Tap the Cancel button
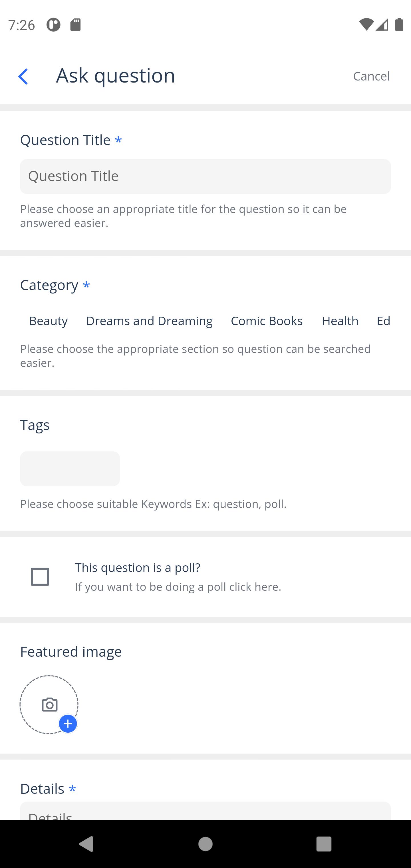The height and width of the screenshot is (868, 411). pyautogui.click(x=371, y=76)
